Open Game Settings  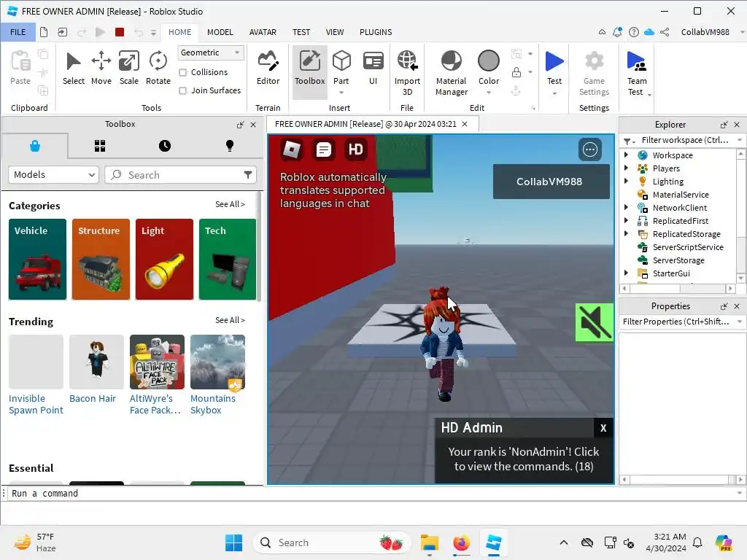point(594,73)
